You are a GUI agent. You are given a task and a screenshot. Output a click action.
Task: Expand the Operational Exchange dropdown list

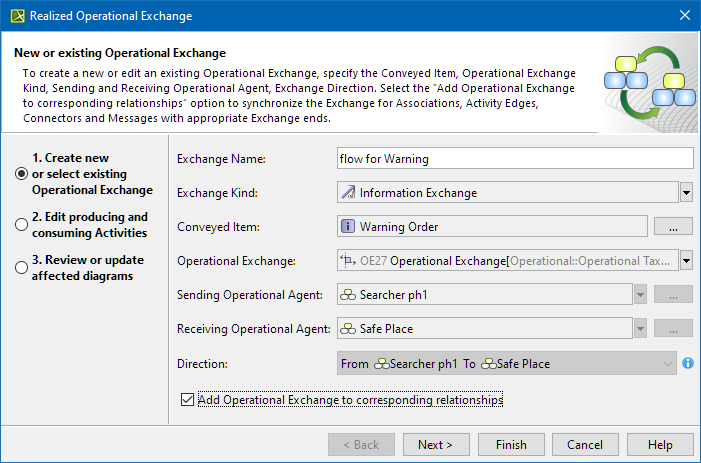[x=686, y=261]
